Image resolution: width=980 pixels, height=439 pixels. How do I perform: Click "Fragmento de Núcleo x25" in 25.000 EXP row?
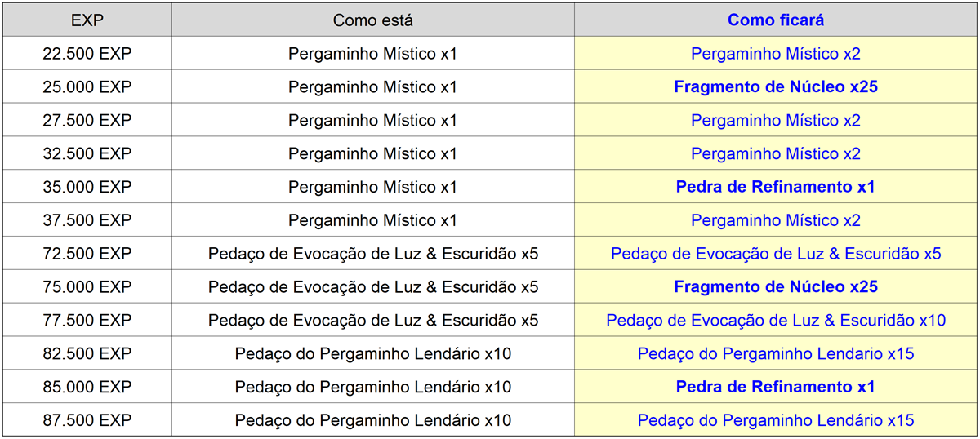775,87
